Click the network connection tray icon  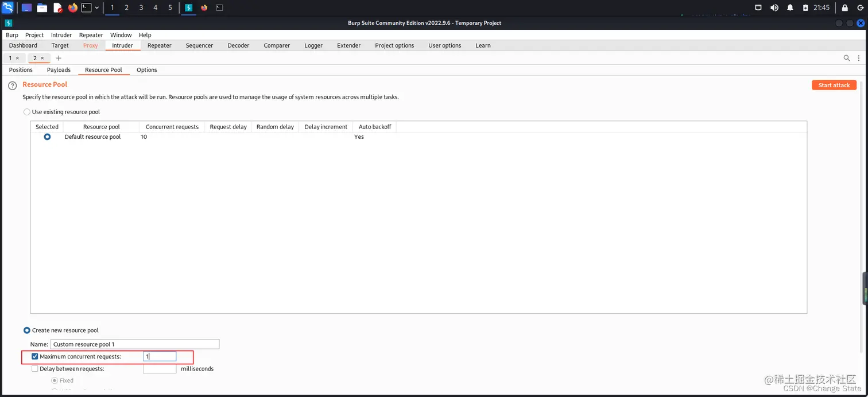[758, 7]
